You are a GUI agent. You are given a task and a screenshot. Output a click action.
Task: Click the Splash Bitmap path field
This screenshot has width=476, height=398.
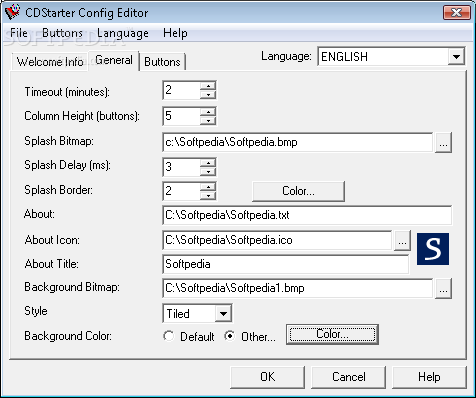tap(298, 143)
